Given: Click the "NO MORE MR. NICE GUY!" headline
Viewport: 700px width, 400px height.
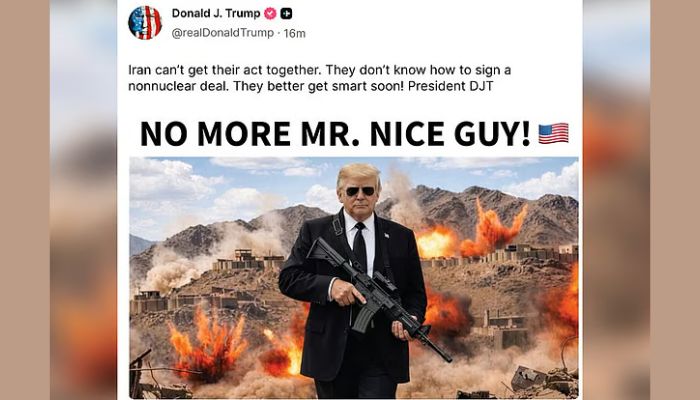Looking at the screenshot, I should 335,133.
